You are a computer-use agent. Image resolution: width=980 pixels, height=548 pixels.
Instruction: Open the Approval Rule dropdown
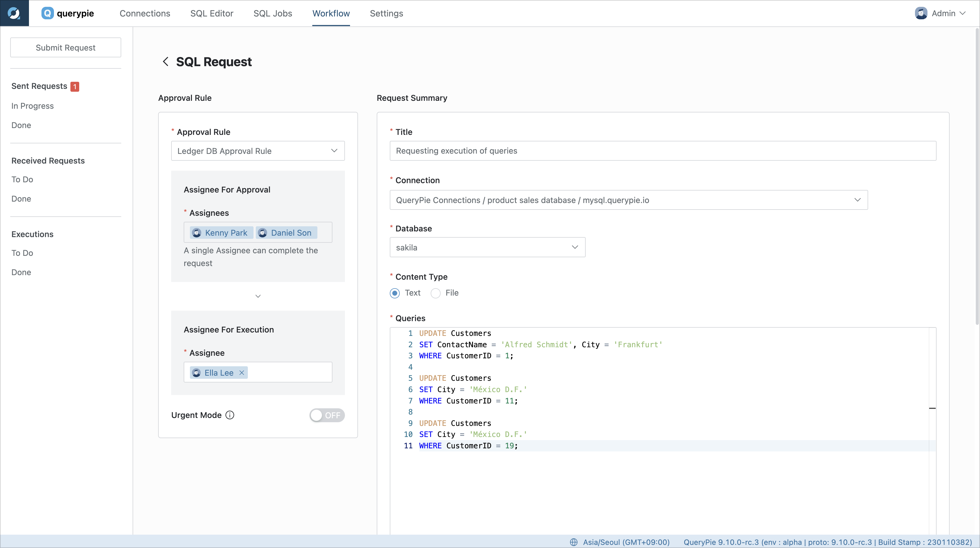click(258, 151)
